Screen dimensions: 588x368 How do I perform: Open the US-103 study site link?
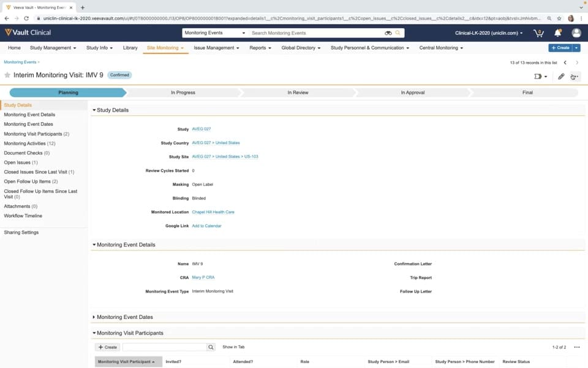[225, 156]
